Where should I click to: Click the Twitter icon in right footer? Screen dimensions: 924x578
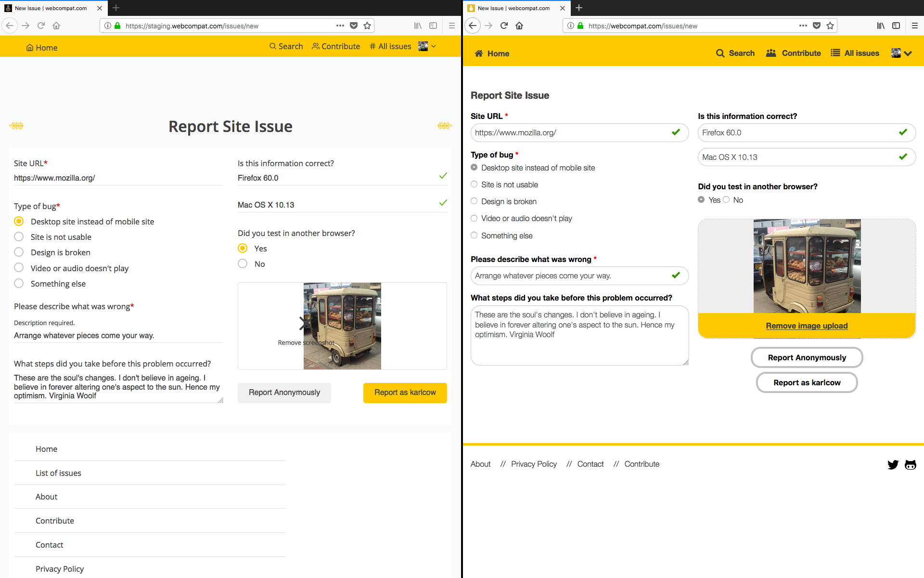[x=893, y=464]
